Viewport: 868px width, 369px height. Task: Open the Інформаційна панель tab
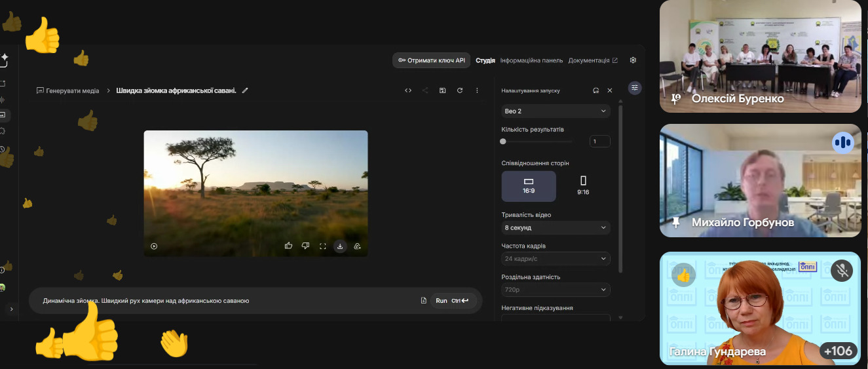(531, 60)
